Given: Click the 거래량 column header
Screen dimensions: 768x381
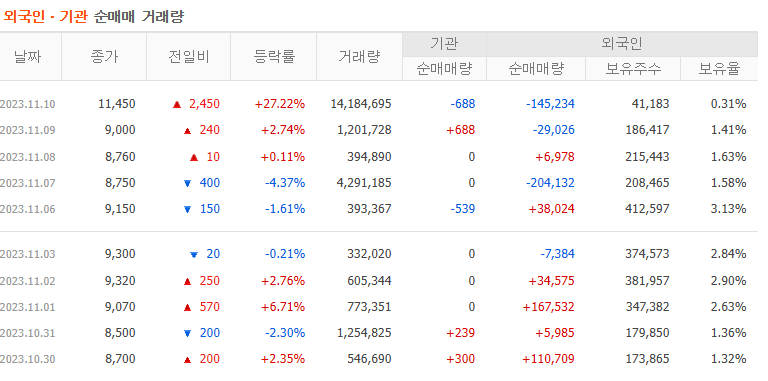Looking at the screenshot, I should coord(359,57).
